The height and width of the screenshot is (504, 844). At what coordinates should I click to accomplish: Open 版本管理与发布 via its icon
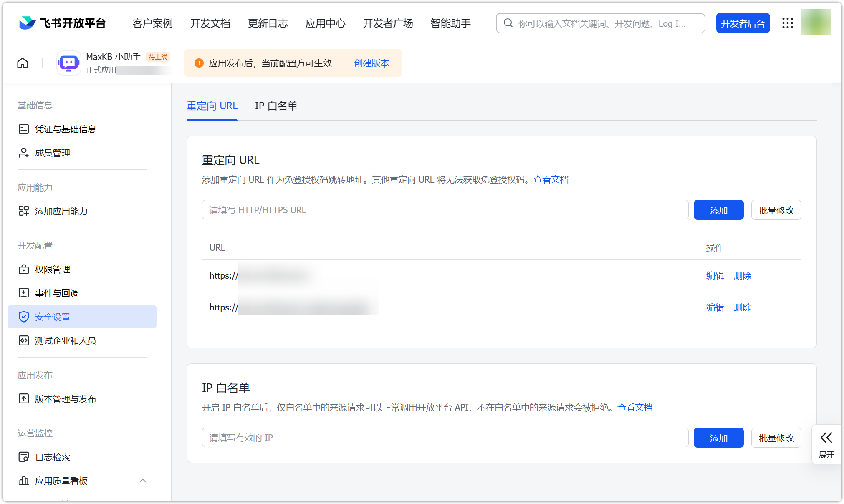tap(23, 399)
